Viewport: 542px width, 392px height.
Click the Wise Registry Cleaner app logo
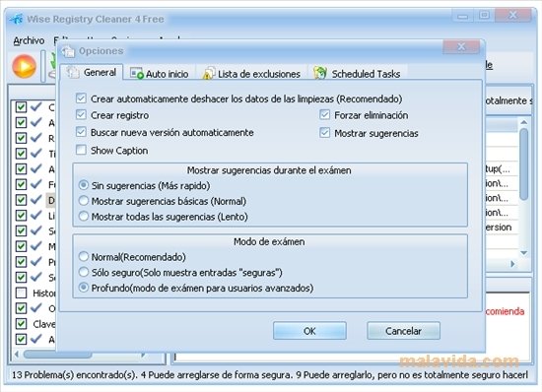pyautogui.click(x=16, y=19)
